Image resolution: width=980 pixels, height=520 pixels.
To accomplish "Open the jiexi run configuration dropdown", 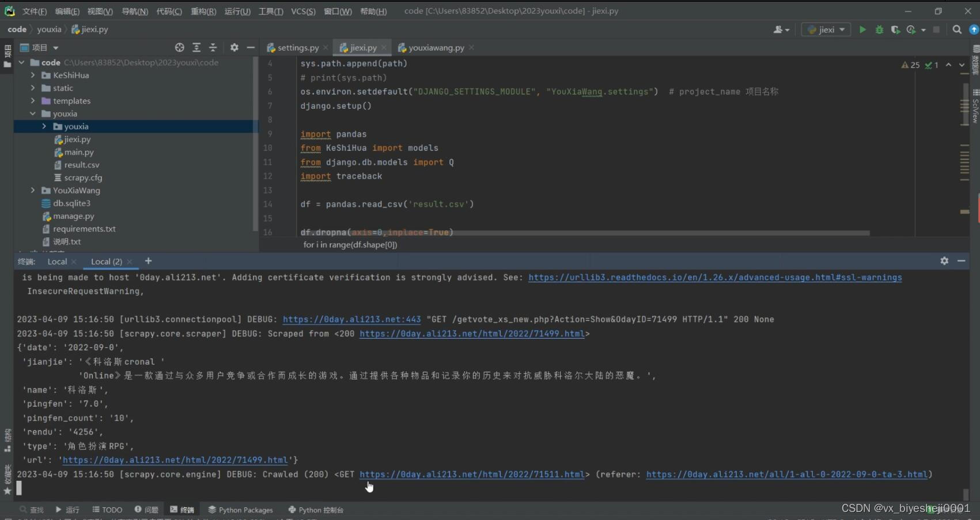I will (x=826, y=29).
